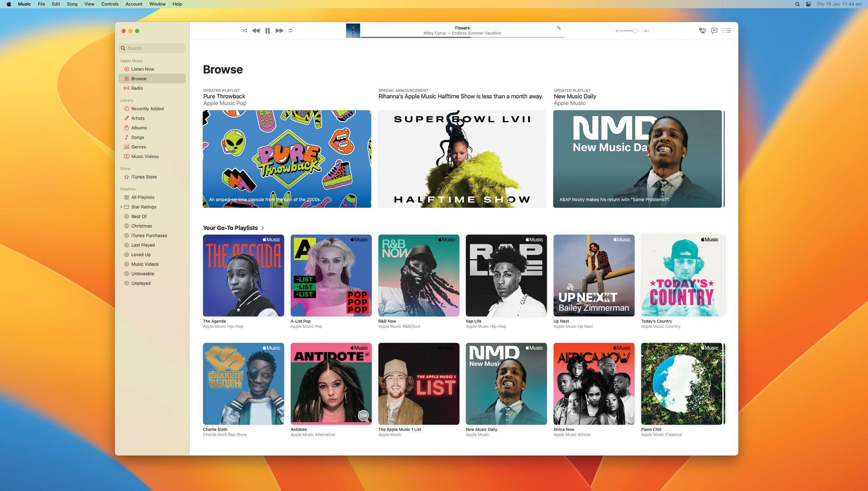Open the Antidote playlist
This screenshot has height=491, width=868.
click(331, 384)
